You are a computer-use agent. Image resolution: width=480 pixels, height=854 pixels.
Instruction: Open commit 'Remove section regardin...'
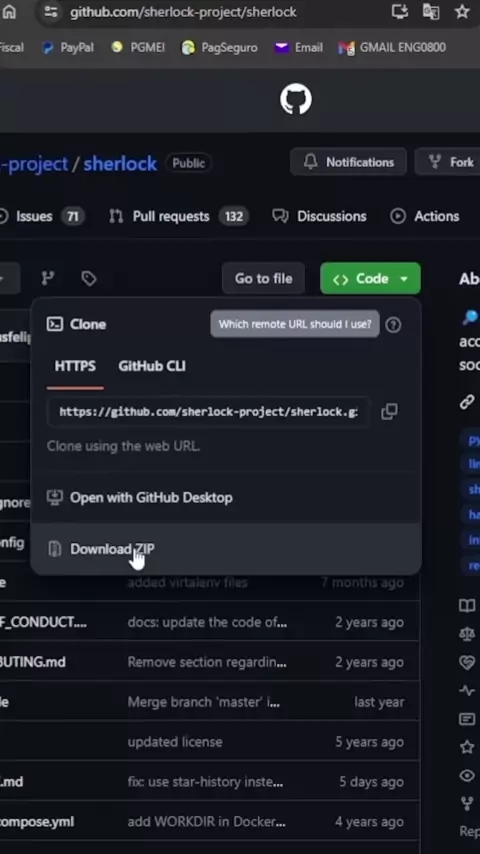pyautogui.click(x=207, y=662)
